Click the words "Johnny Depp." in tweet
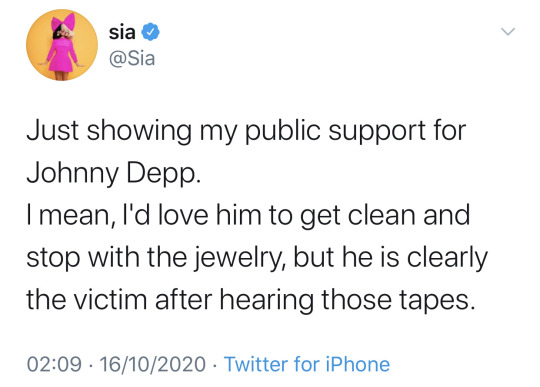This screenshot has height=387, width=540. [114, 173]
